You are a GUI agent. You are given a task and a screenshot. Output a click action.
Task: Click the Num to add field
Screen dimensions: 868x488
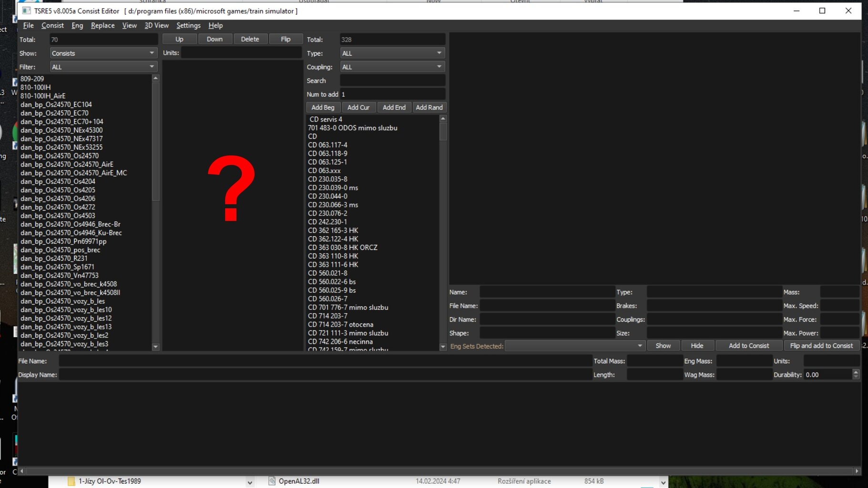(x=392, y=94)
